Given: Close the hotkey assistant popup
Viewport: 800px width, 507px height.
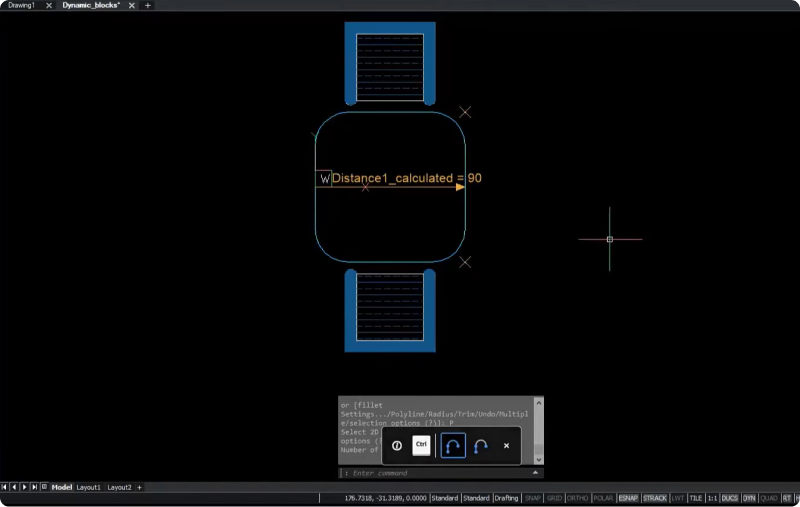Looking at the screenshot, I should 506,446.
